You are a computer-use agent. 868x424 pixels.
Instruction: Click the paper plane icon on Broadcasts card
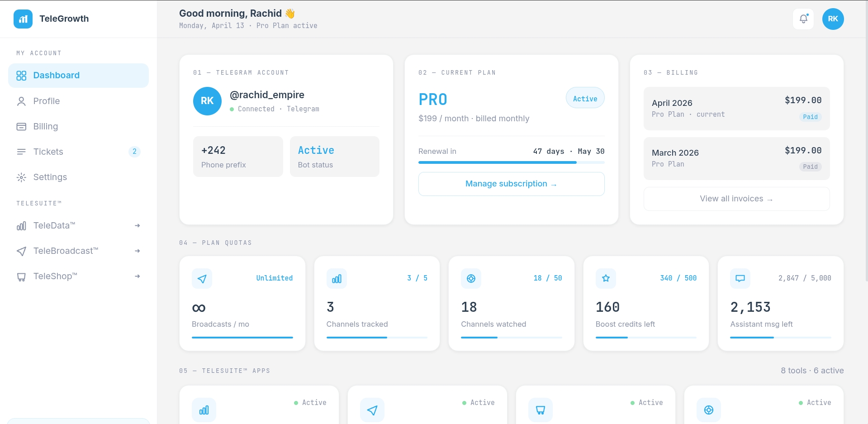tap(202, 278)
